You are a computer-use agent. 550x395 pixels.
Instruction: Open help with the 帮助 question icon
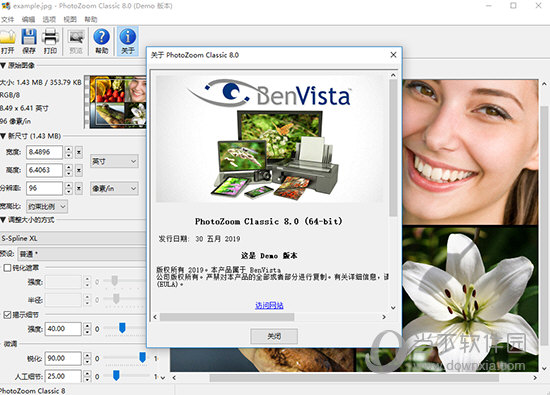pyautogui.click(x=101, y=41)
